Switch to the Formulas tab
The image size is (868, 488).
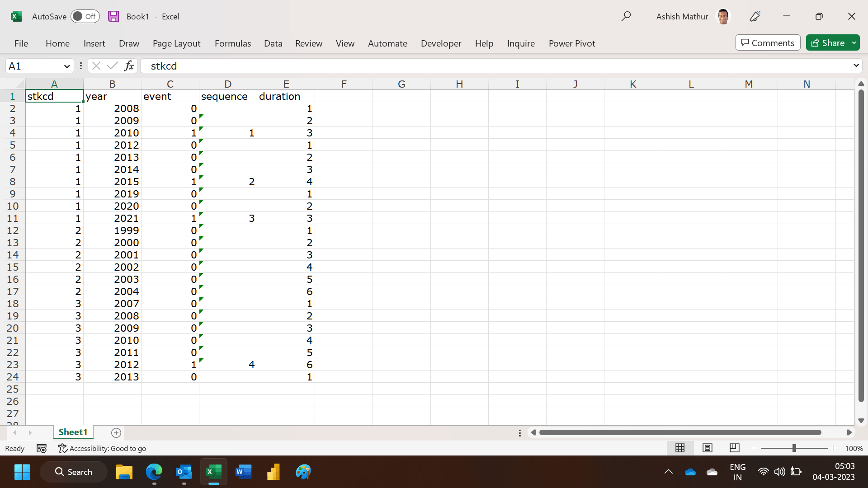click(x=232, y=43)
